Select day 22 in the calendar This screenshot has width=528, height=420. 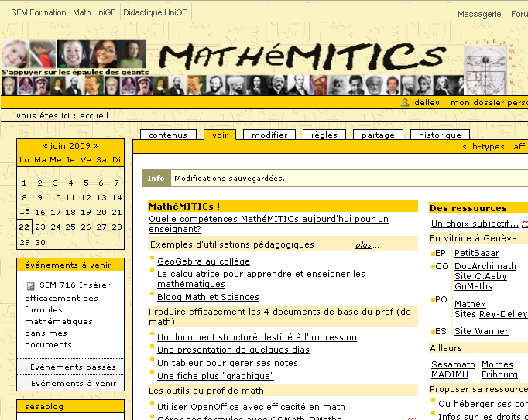point(24,227)
